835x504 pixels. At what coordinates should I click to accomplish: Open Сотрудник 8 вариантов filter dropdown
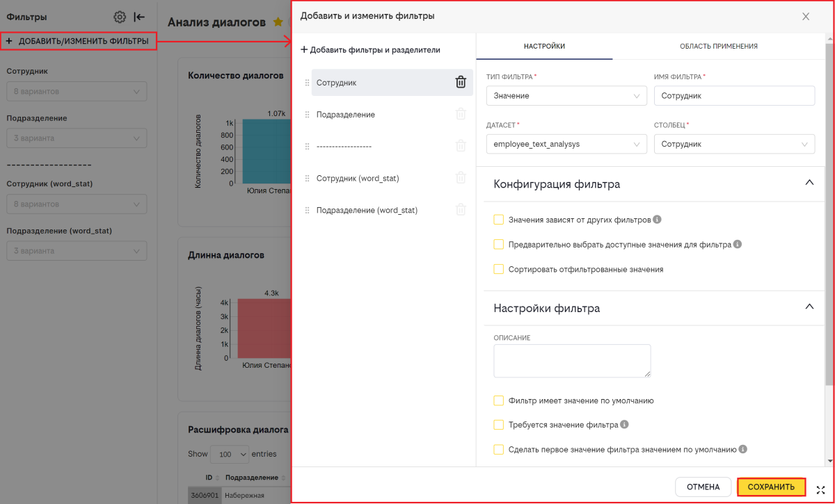[77, 91]
